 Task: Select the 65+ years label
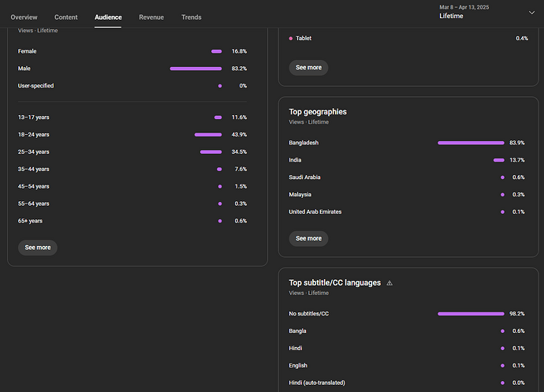click(x=30, y=221)
